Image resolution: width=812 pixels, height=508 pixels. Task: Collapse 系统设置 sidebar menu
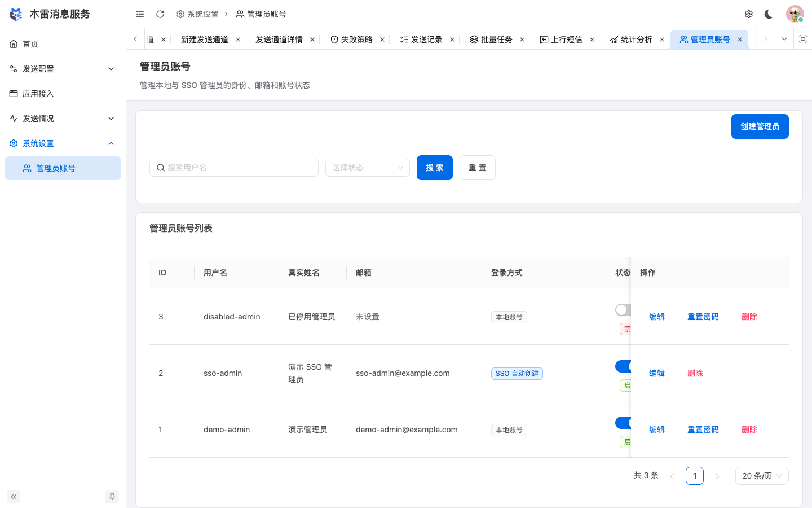coord(63,143)
